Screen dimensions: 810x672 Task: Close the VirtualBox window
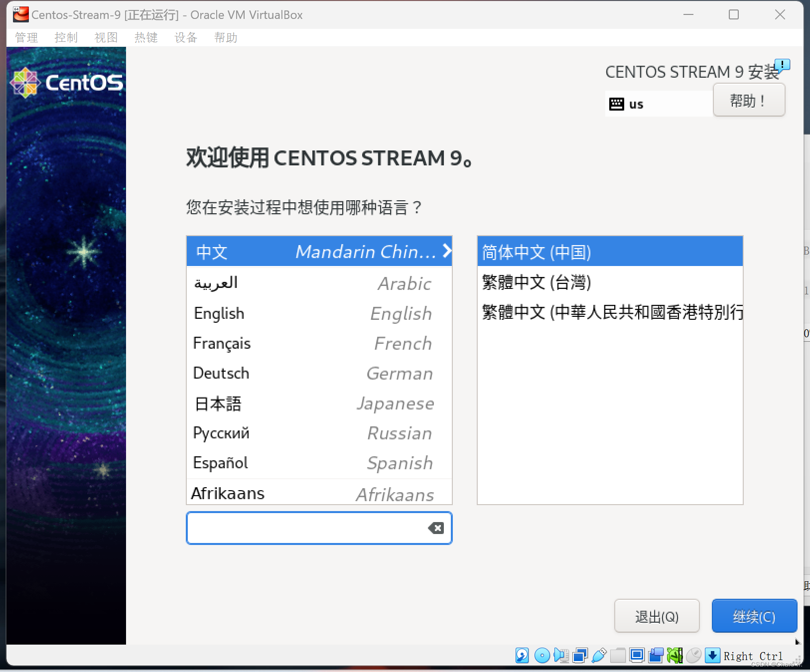780,14
